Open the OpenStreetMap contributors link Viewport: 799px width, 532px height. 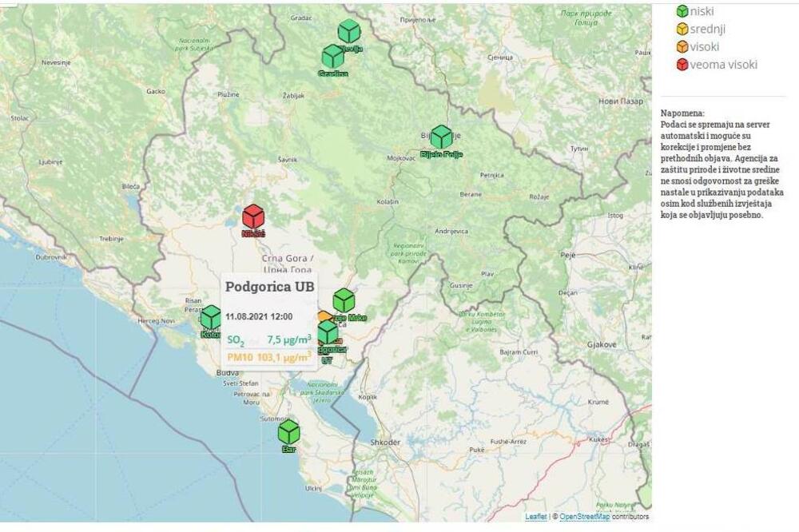tap(584, 517)
